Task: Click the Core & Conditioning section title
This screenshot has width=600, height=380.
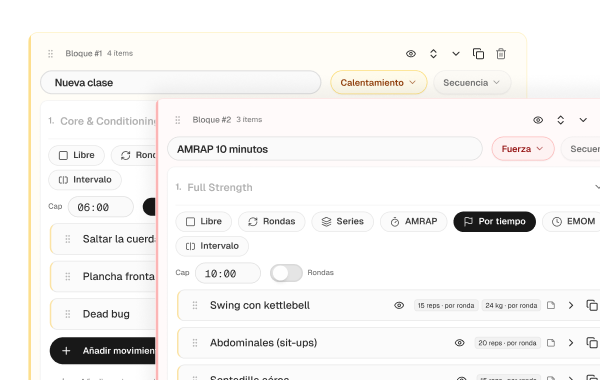Action: click(108, 121)
